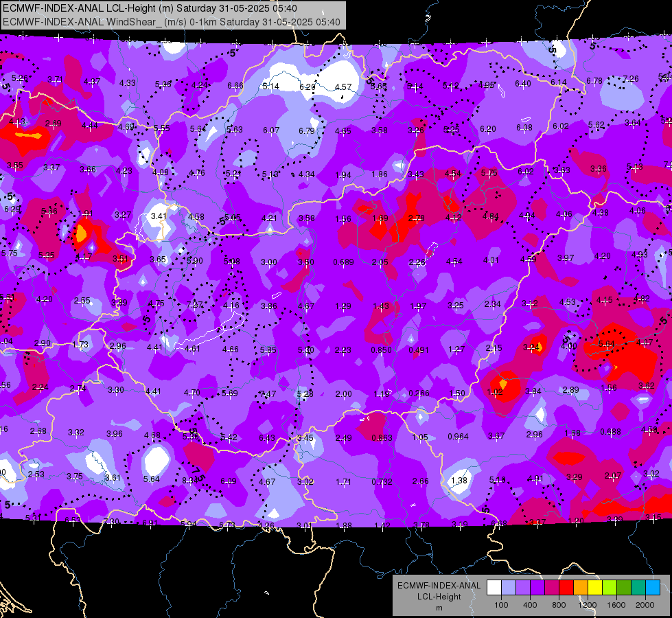672x618 pixels.
Task: Click the ECMWF-INDEX-ANAL legend title
Action: coord(439,586)
